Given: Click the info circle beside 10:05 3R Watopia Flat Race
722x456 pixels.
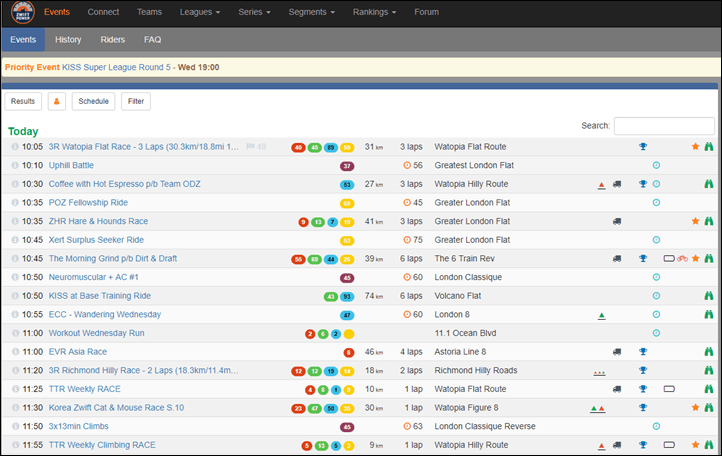Looking at the screenshot, I should click(x=15, y=146).
